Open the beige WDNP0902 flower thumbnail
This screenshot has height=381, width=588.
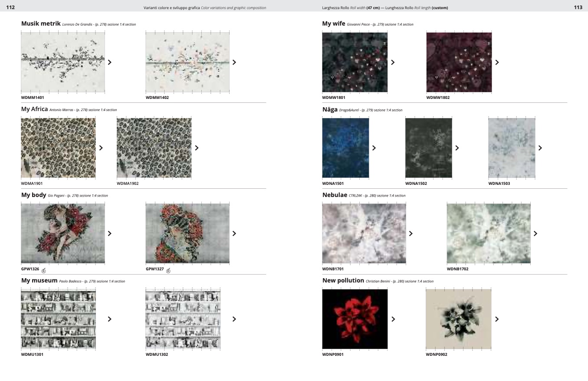pyautogui.click(x=458, y=319)
